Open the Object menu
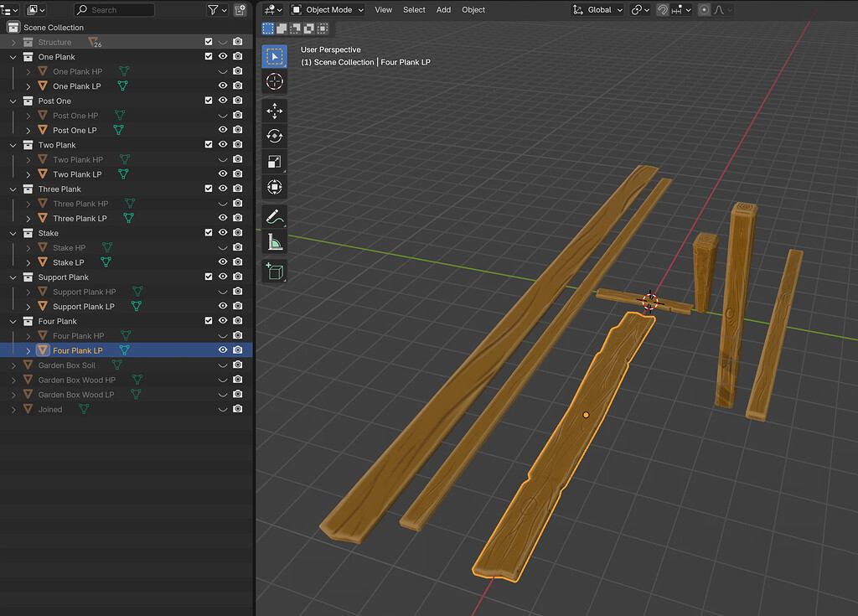 (473, 9)
